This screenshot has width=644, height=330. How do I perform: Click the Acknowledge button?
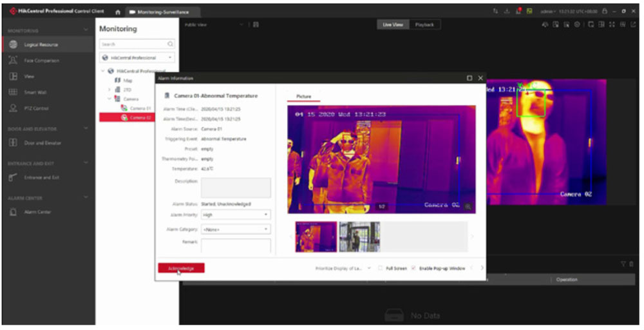point(181,268)
